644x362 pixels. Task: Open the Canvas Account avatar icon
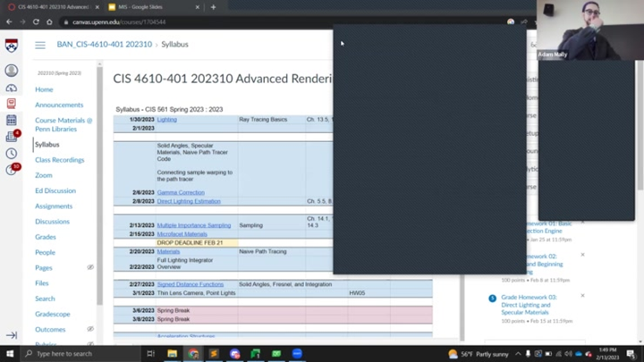coord(12,71)
